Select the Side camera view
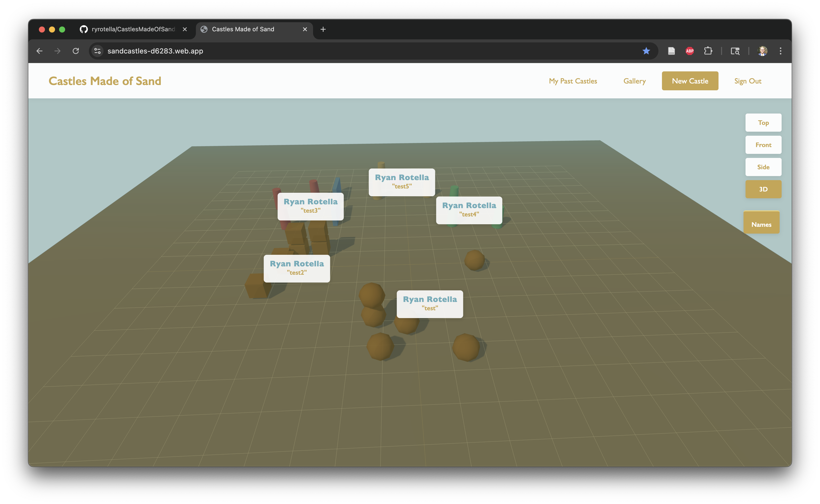 tap(763, 167)
